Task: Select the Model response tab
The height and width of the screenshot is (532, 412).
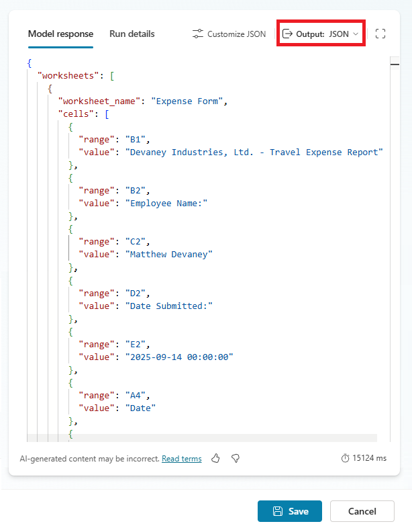Action: pos(60,34)
